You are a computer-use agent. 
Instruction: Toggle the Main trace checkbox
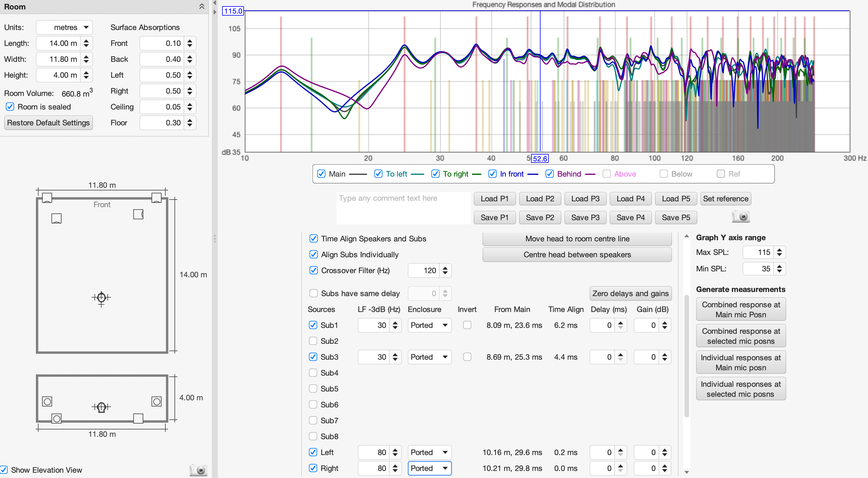[x=322, y=174]
